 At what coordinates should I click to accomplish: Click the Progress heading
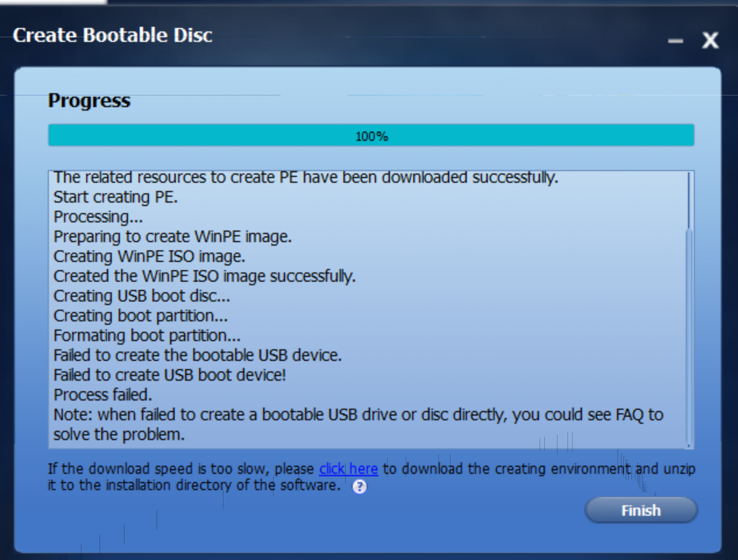[89, 100]
